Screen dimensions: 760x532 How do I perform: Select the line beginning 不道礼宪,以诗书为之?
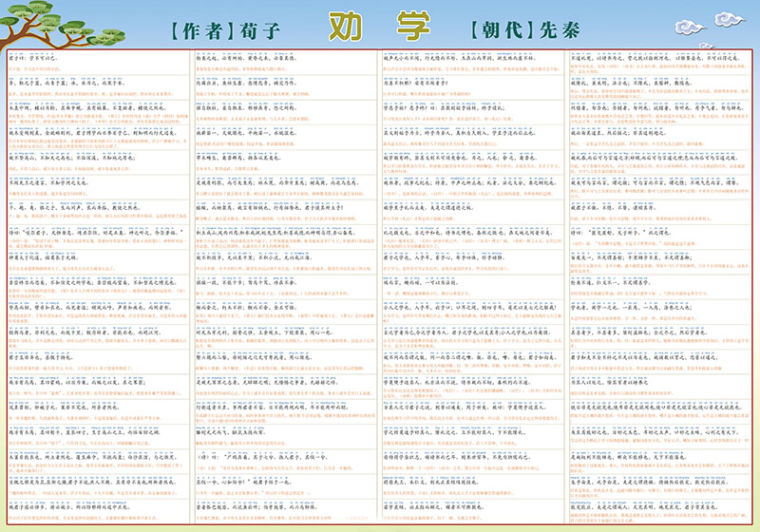click(x=655, y=58)
